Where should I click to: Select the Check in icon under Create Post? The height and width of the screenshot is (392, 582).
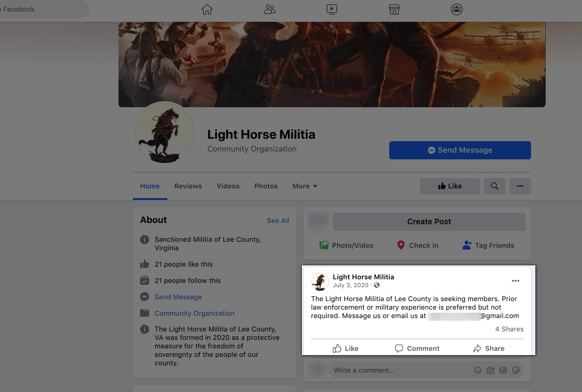pyautogui.click(x=400, y=245)
